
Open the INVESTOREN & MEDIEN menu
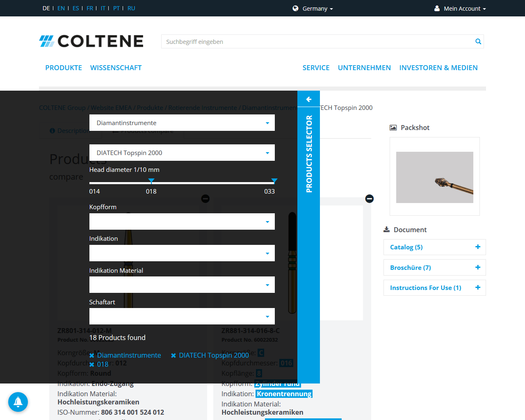pyautogui.click(x=438, y=68)
